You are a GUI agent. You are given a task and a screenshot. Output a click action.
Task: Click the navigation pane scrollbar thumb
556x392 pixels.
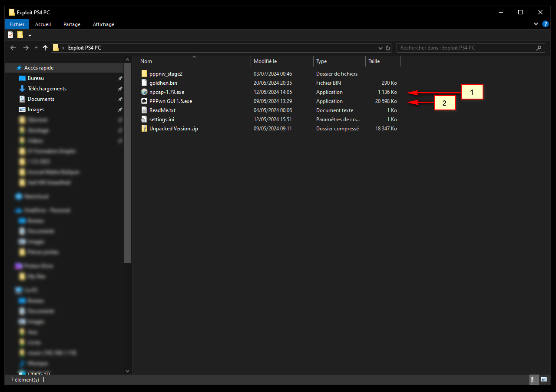point(127,163)
